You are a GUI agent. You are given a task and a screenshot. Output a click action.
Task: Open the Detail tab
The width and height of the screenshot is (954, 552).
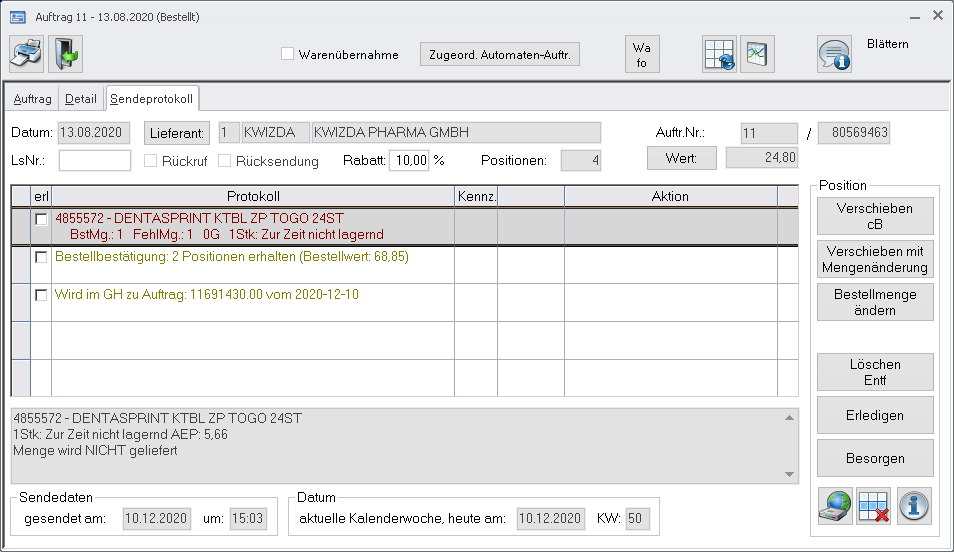pyautogui.click(x=81, y=99)
